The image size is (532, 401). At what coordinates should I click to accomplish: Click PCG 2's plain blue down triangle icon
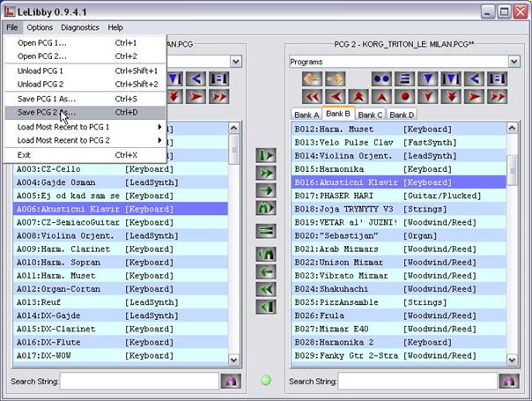pos(428,78)
